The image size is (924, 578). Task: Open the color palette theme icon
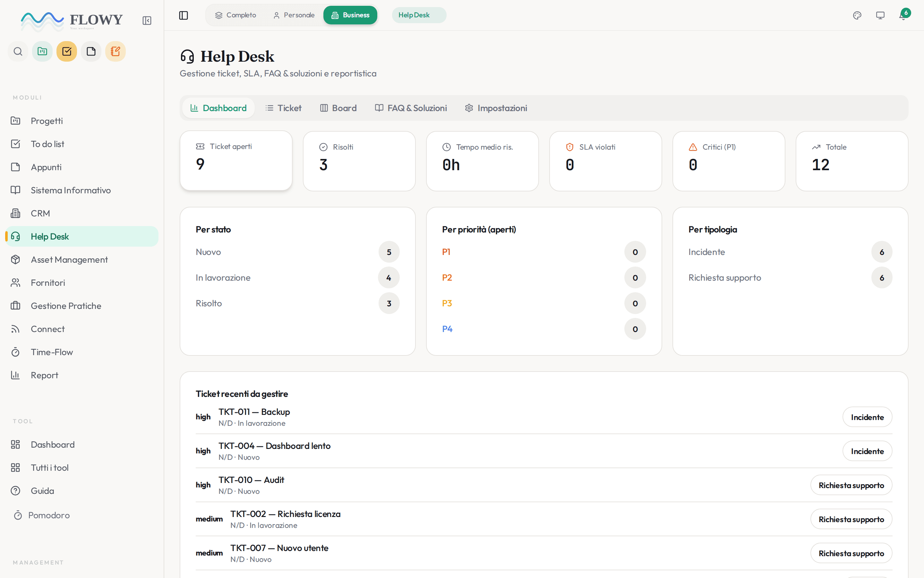click(857, 15)
